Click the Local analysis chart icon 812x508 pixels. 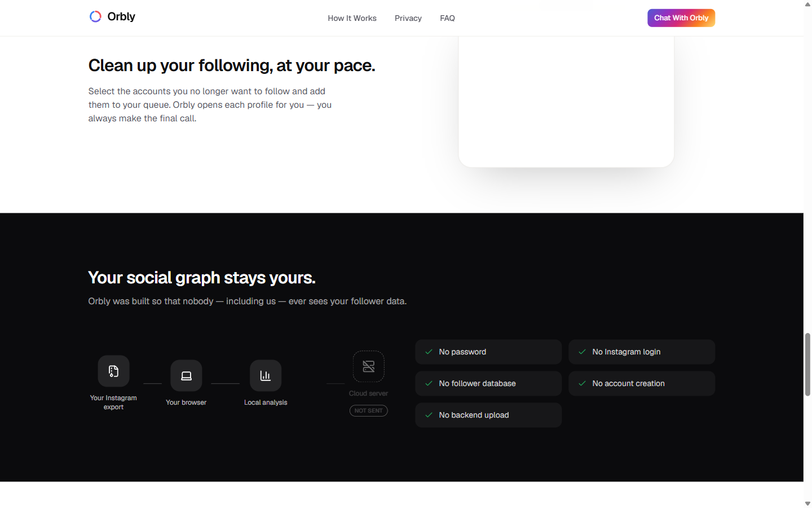click(266, 375)
